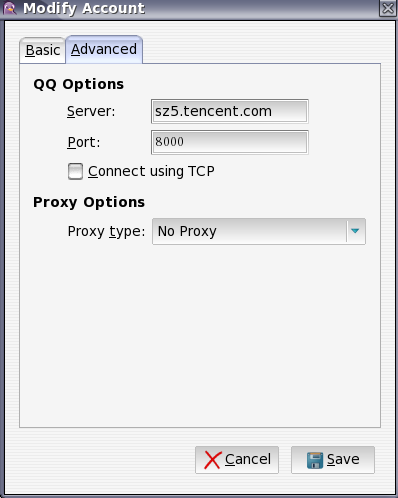The height and width of the screenshot is (498, 398).
Task: Click the 'QQ Options' heading
Action: tap(79, 84)
